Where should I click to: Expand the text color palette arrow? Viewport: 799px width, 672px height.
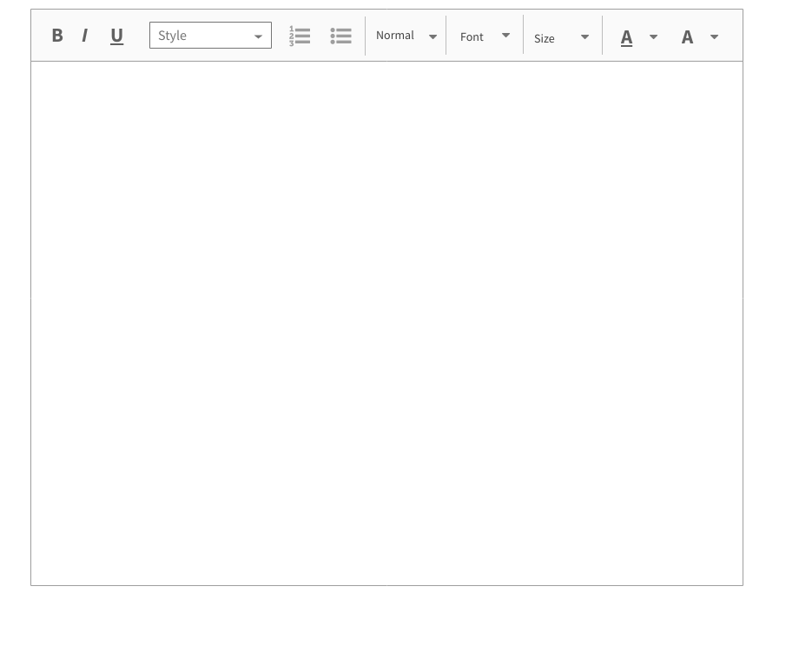click(x=653, y=36)
